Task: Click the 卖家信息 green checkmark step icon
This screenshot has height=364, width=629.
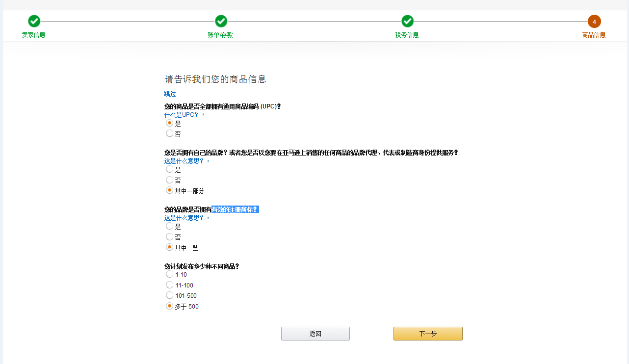Action: pyautogui.click(x=34, y=21)
